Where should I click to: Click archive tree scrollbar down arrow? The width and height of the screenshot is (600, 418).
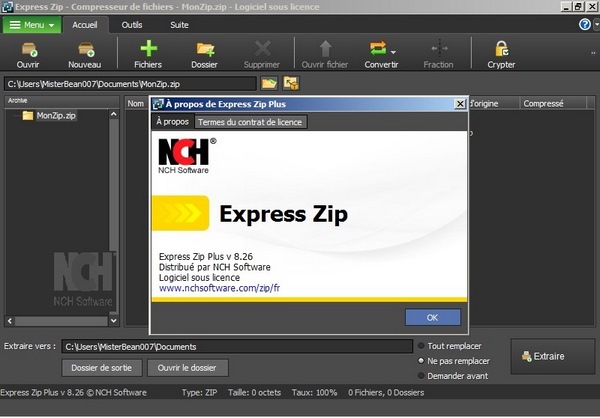tap(113, 321)
